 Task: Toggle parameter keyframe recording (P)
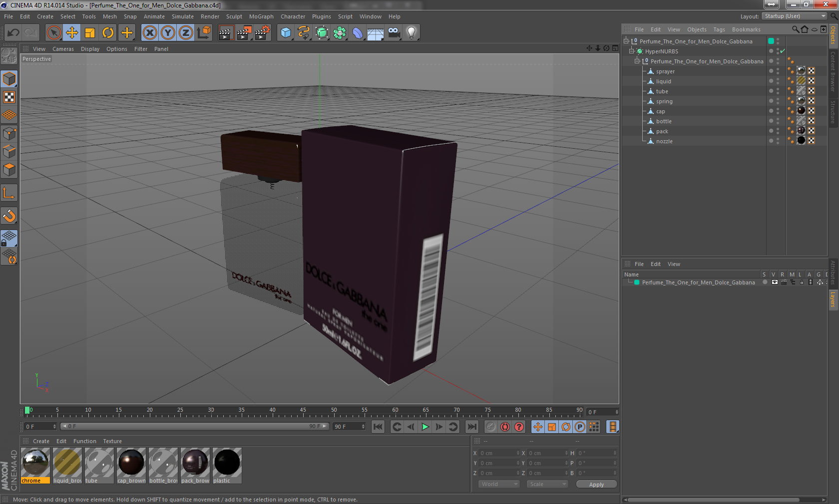[x=580, y=427]
